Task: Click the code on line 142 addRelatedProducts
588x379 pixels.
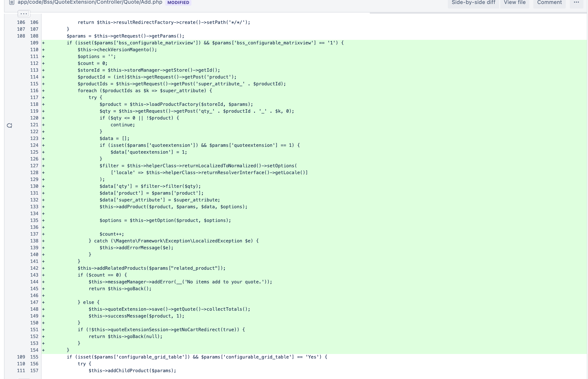Action: coord(151,268)
